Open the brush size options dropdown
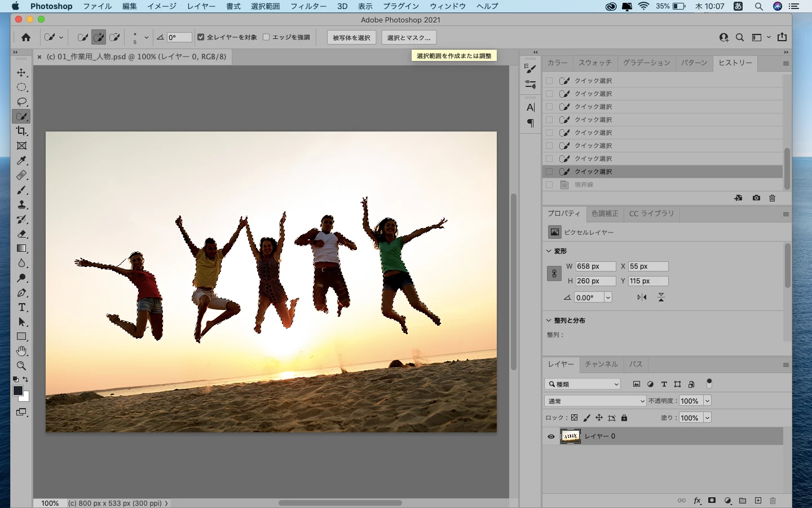This screenshot has width=812, height=508. [147, 37]
